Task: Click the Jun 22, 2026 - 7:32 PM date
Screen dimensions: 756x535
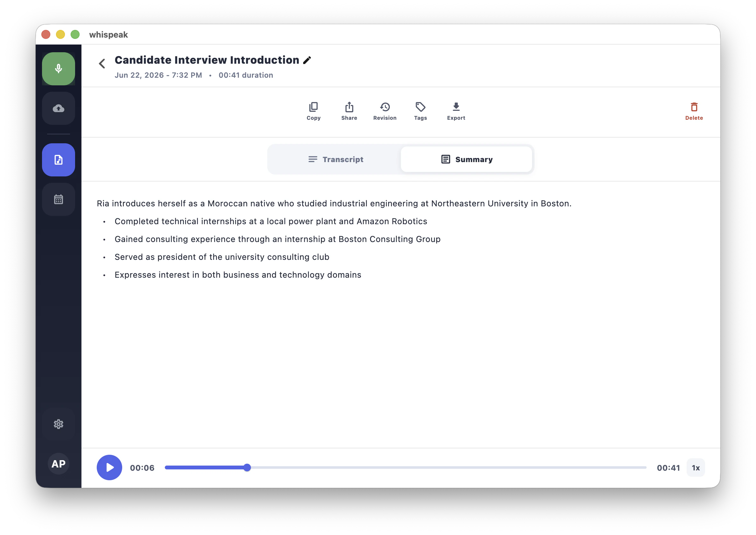Action: [x=158, y=75]
